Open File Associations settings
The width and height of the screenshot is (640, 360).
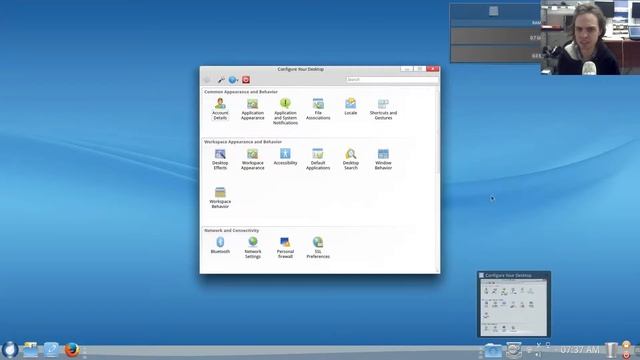click(x=318, y=109)
